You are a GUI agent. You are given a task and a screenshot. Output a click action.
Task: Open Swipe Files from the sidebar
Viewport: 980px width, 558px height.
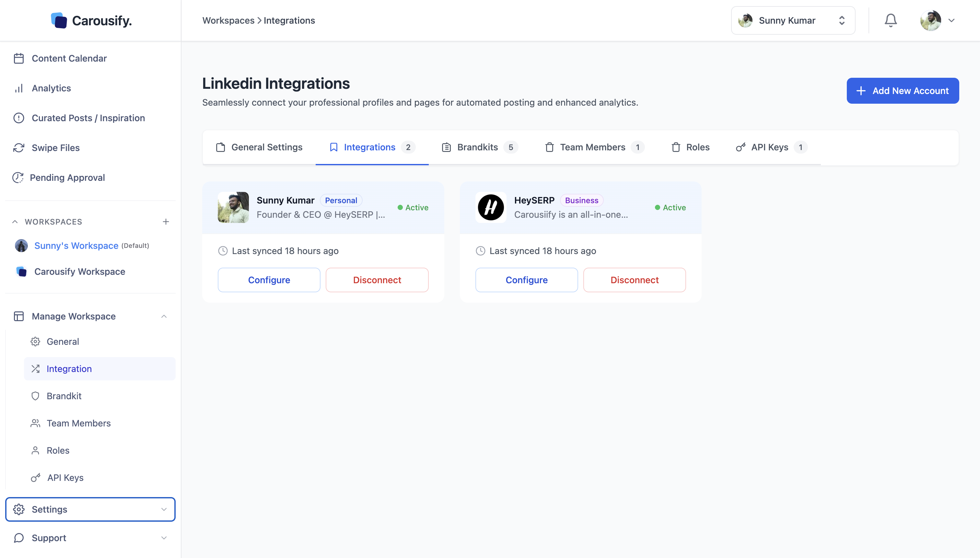point(55,148)
